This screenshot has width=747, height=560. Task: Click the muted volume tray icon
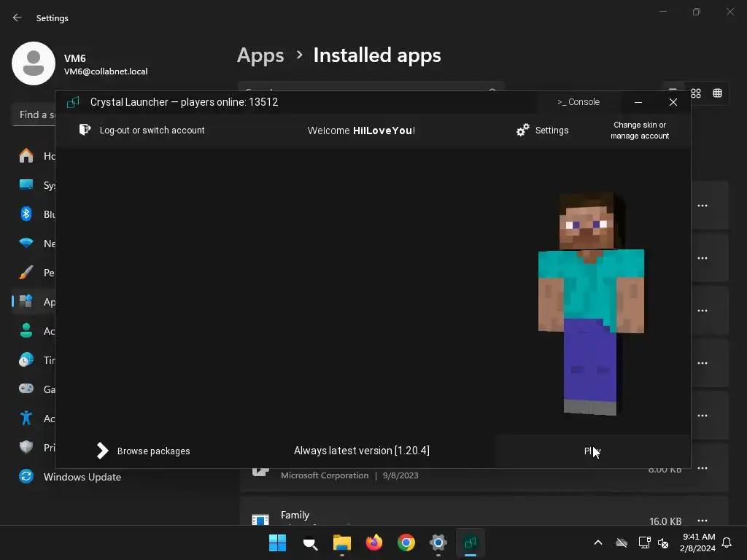(x=663, y=542)
